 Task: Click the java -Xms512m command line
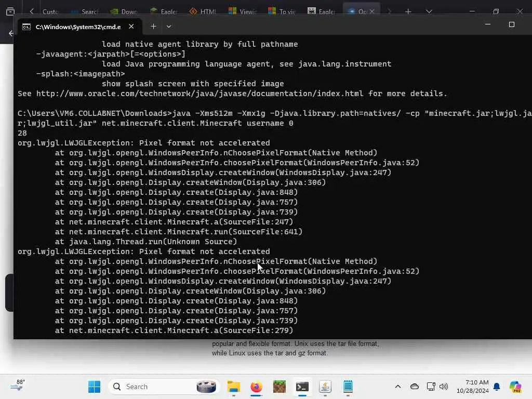[x=275, y=118]
